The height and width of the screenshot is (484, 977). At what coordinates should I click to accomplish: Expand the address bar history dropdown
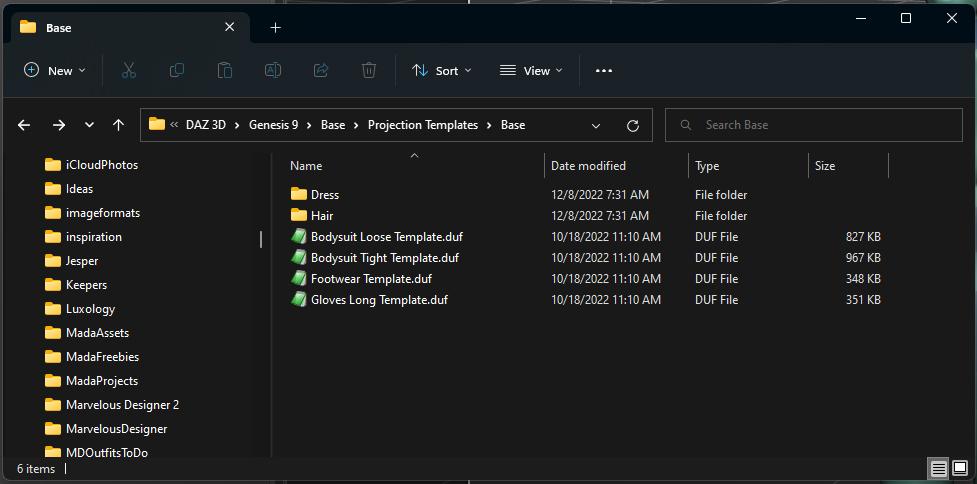click(596, 125)
